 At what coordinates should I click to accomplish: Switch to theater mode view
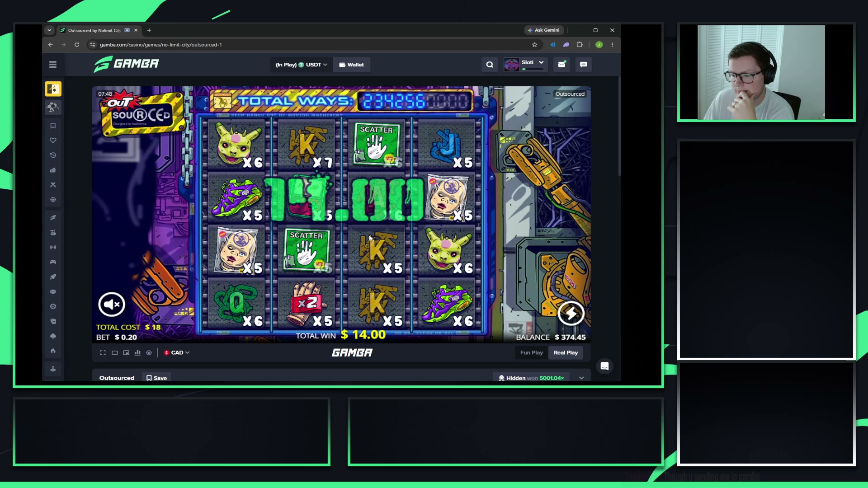tap(115, 353)
